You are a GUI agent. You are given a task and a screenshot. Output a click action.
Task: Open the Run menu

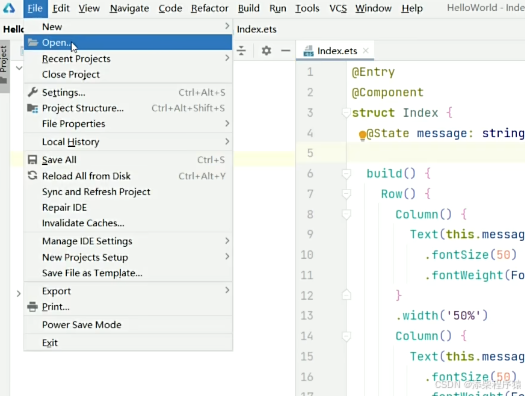pos(278,8)
